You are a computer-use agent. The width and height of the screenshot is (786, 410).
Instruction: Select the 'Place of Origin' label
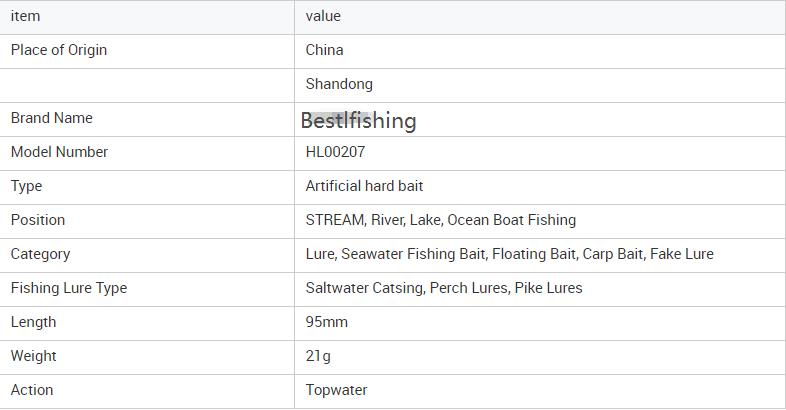(x=59, y=50)
